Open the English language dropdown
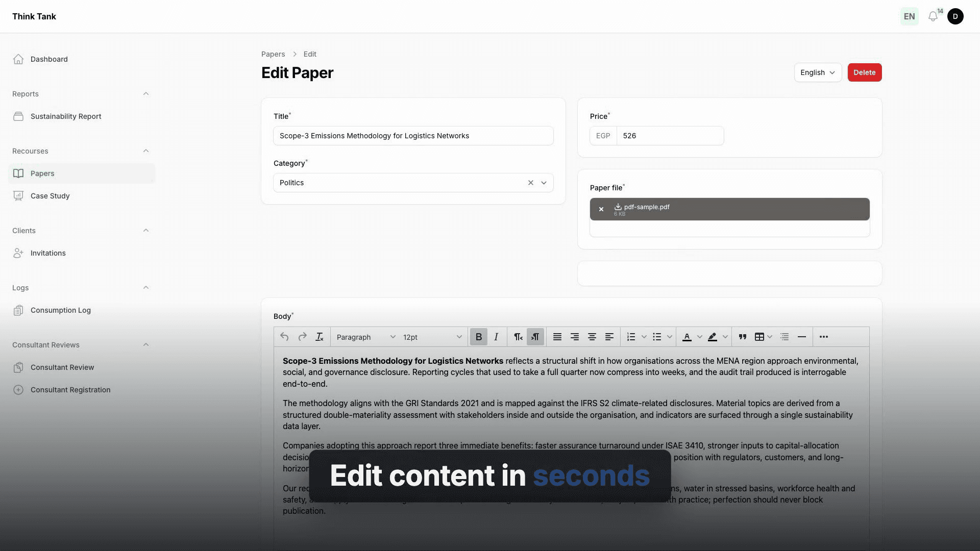This screenshot has height=551, width=980. 818,72
